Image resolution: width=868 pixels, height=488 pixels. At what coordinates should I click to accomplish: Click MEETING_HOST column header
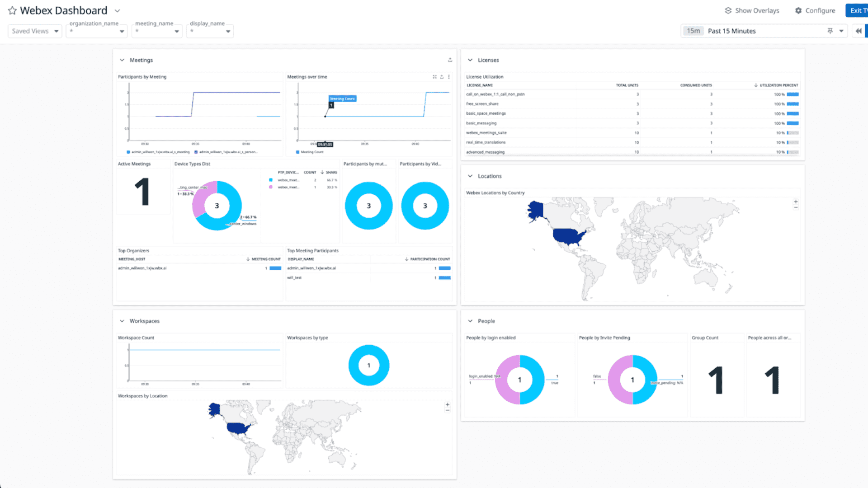[x=132, y=259]
